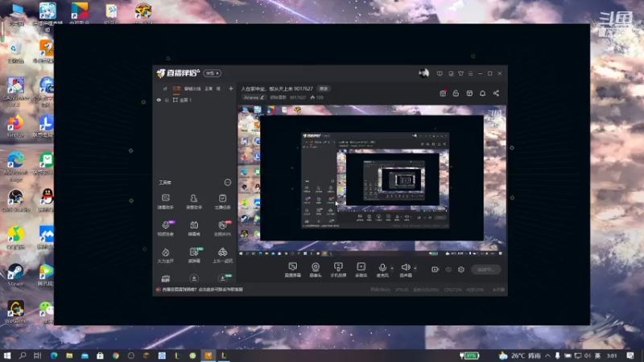The image size is (644, 362).
Task: Select the first scene tab
Action: coord(176,88)
